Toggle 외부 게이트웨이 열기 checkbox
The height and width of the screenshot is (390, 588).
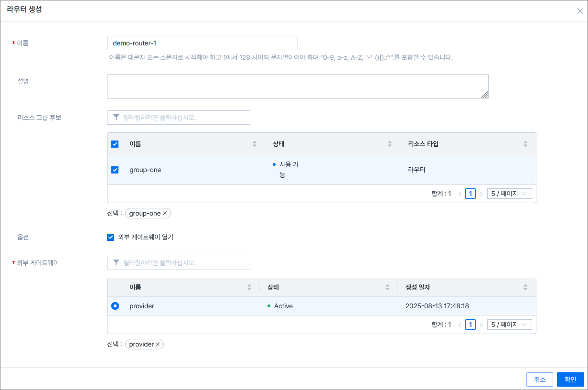[111, 237]
